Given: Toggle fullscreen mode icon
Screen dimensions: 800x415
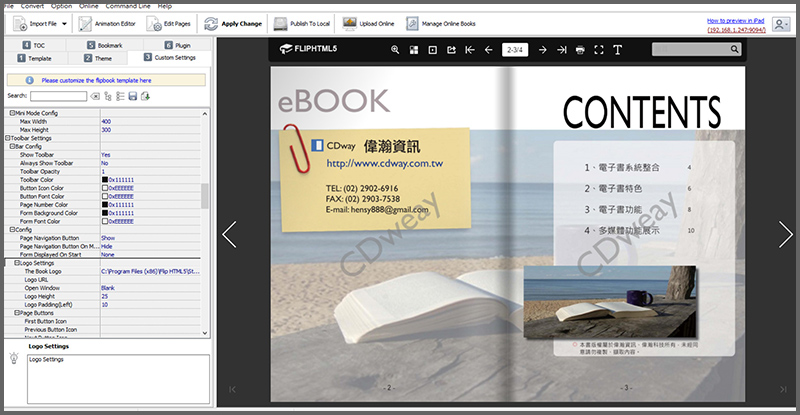Looking at the screenshot, I should tap(599, 50).
